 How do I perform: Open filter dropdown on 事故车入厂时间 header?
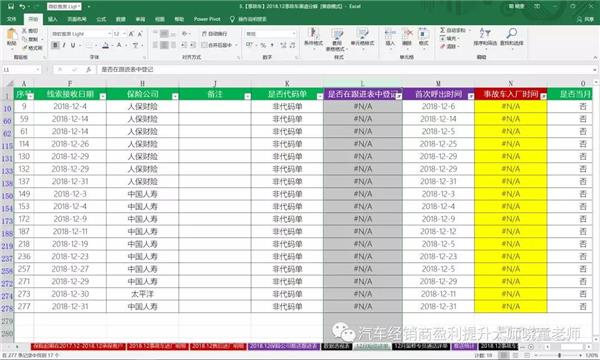(x=543, y=96)
